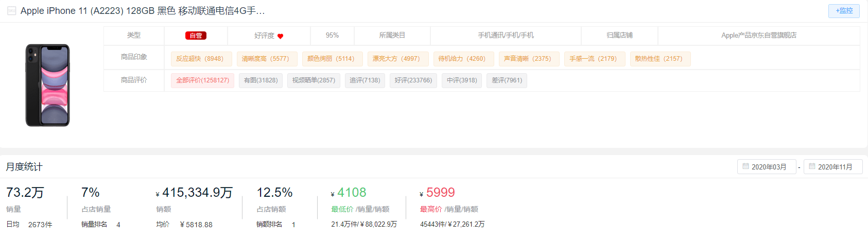868x238 pixels.
Task: Open the end month picker 2020年11月
Action: (x=833, y=167)
